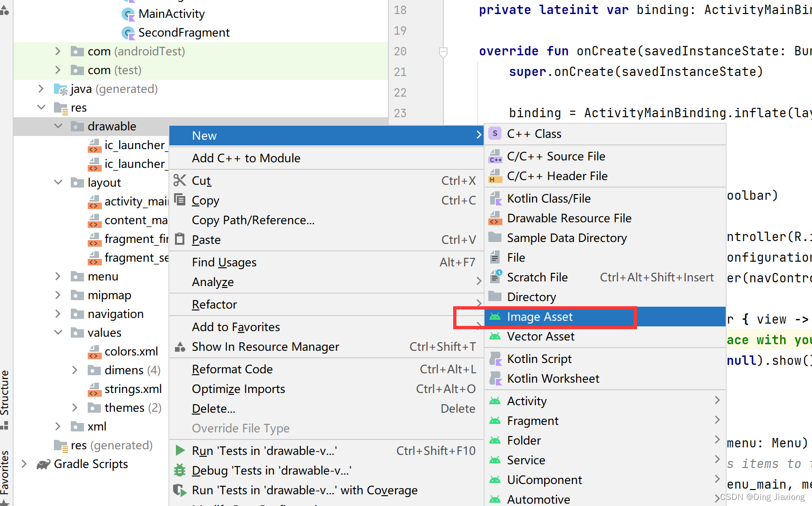Open the Structure tool window tab

(x=5, y=393)
